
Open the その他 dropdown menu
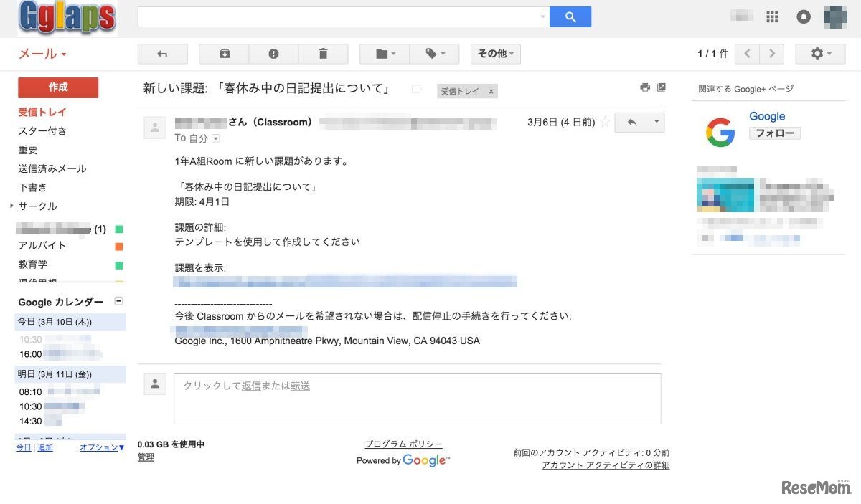click(x=495, y=53)
